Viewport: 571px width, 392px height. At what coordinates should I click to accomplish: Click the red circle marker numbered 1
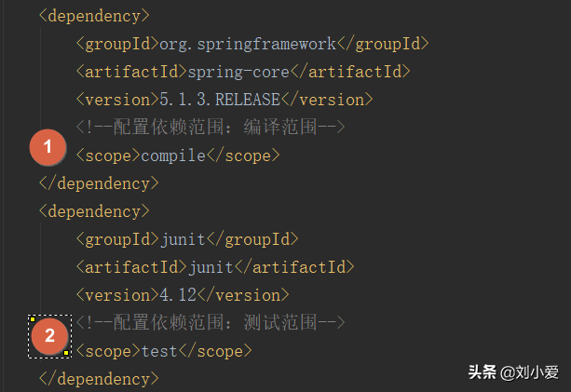pos(48,147)
